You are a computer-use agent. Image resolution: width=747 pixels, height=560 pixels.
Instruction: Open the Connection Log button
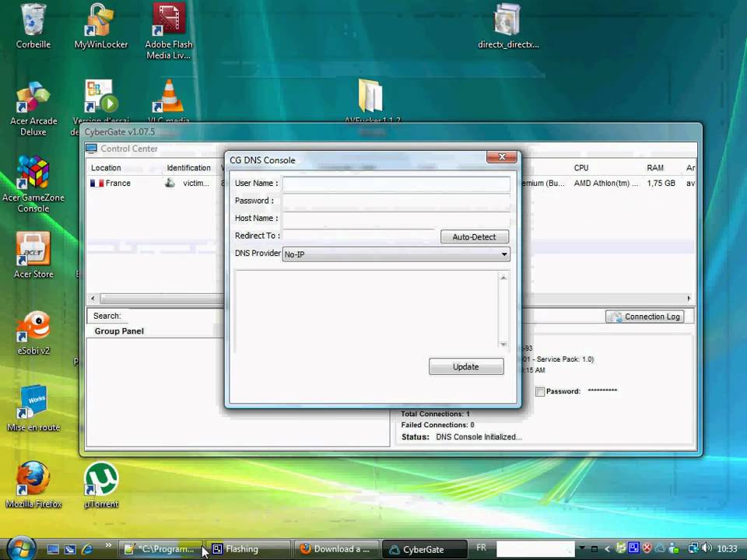coord(646,317)
